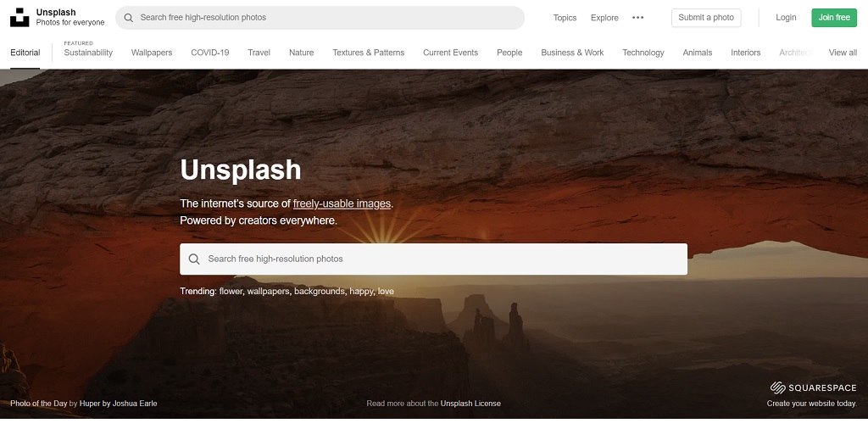Click the Login link
The height and width of the screenshot is (446, 868).
pos(786,18)
